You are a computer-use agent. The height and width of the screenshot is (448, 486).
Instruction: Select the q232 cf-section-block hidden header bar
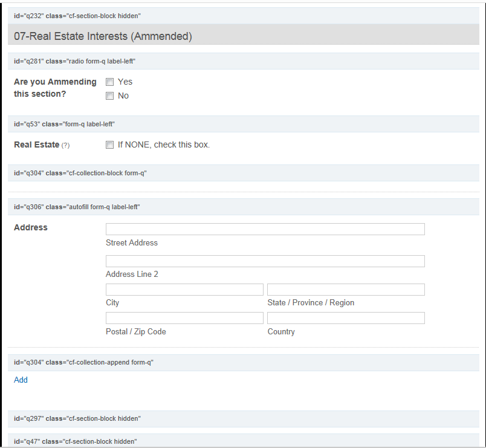coord(243,16)
